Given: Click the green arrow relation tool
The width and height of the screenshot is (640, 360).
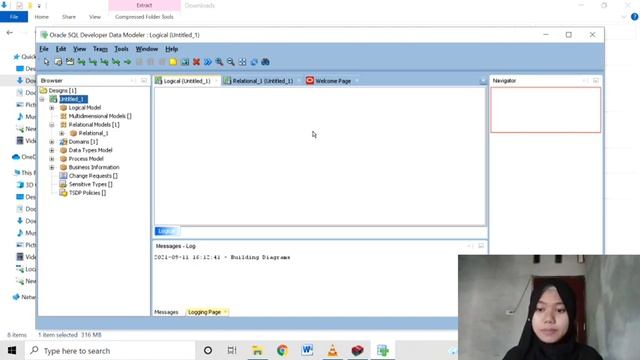Looking at the screenshot, I should [127, 62].
